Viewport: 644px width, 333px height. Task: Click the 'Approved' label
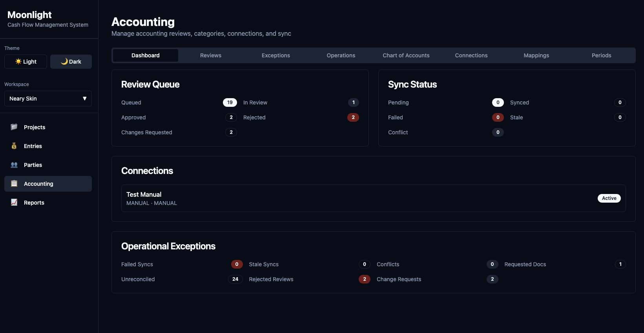(133, 117)
